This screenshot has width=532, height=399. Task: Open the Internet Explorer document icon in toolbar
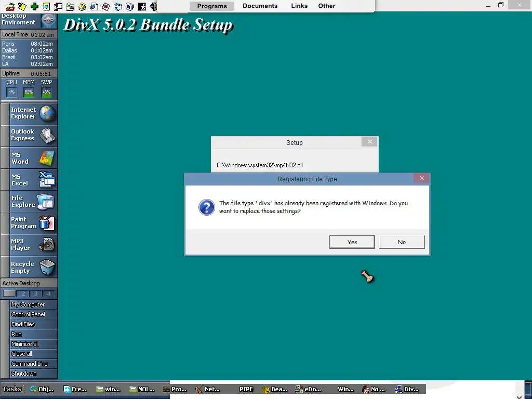click(94, 6)
